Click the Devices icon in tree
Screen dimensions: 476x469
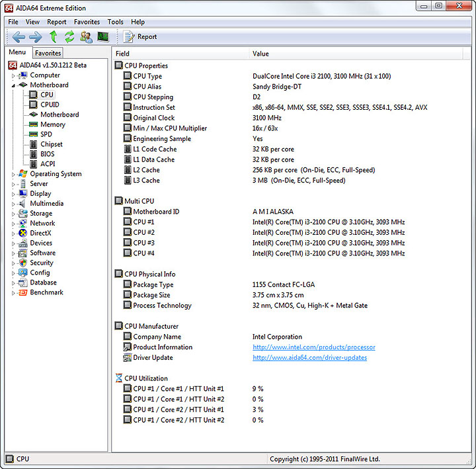pos(22,243)
